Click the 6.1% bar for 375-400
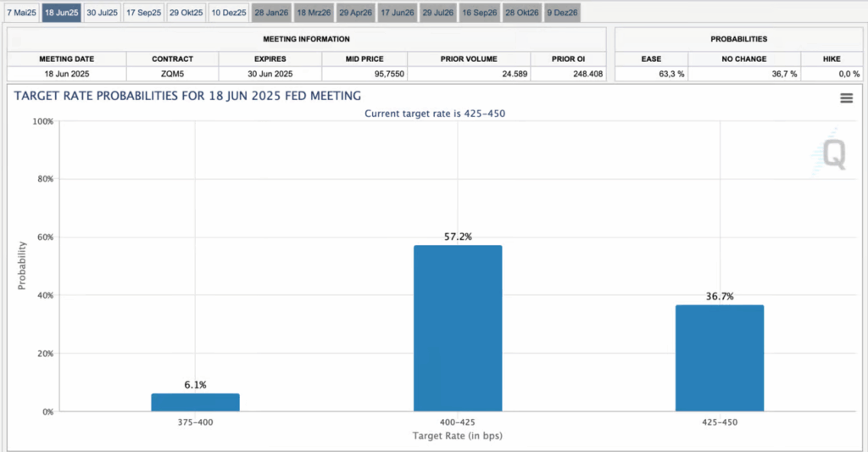 [x=195, y=402]
